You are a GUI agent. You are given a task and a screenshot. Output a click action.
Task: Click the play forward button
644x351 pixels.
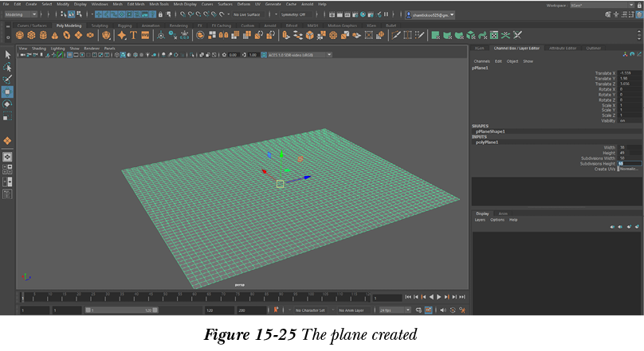coord(438,297)
